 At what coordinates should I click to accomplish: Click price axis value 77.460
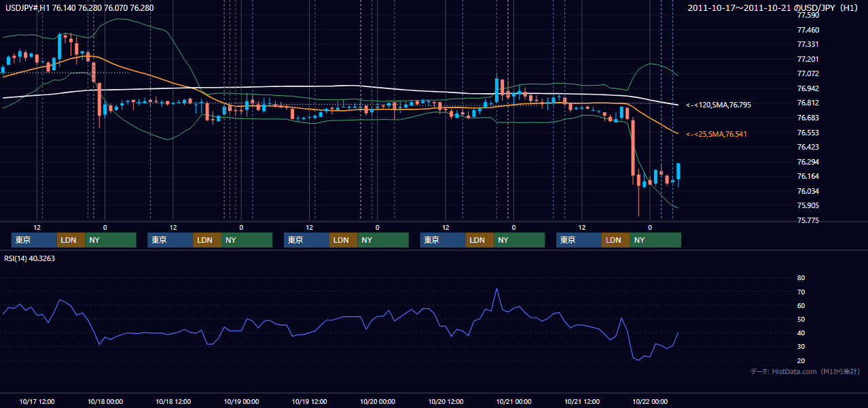point(808,30)
